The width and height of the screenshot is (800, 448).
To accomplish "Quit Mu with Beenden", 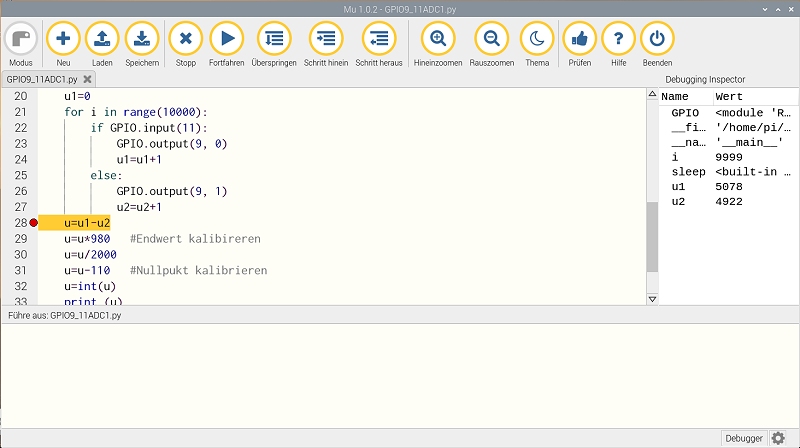I will point(657,40).
